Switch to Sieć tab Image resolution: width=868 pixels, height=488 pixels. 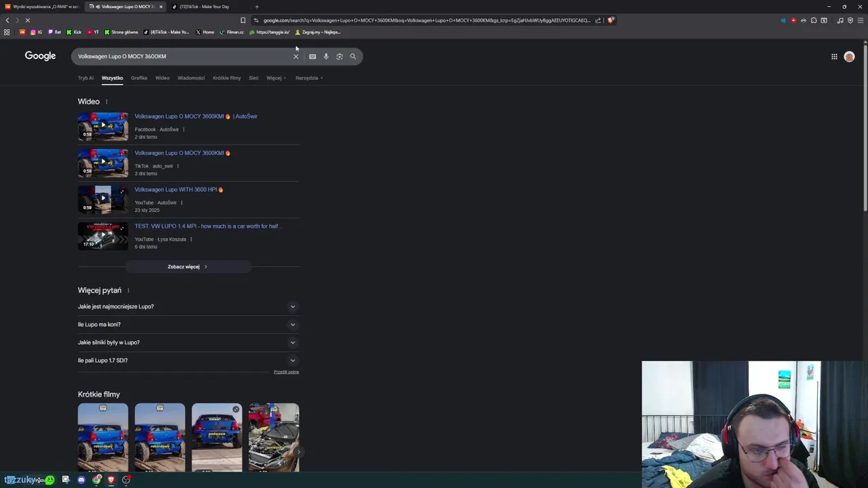click(254, 78)
